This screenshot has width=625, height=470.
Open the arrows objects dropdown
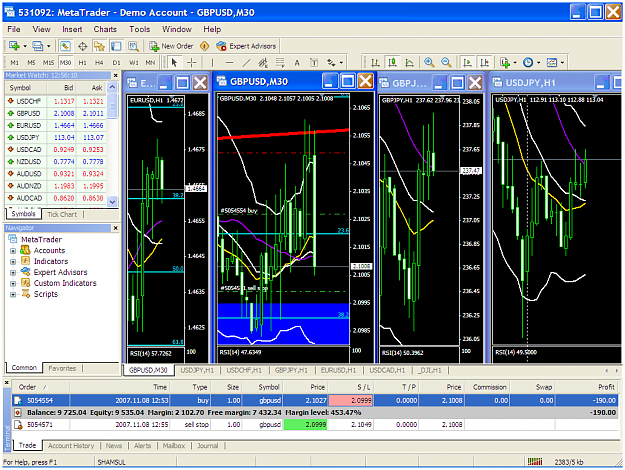click(x=341, y=63)
